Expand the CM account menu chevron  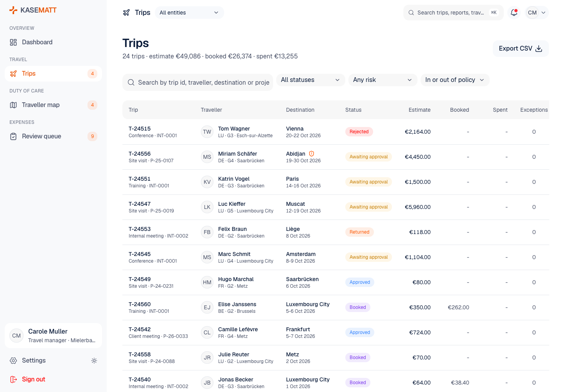click(x=543, y=13)
